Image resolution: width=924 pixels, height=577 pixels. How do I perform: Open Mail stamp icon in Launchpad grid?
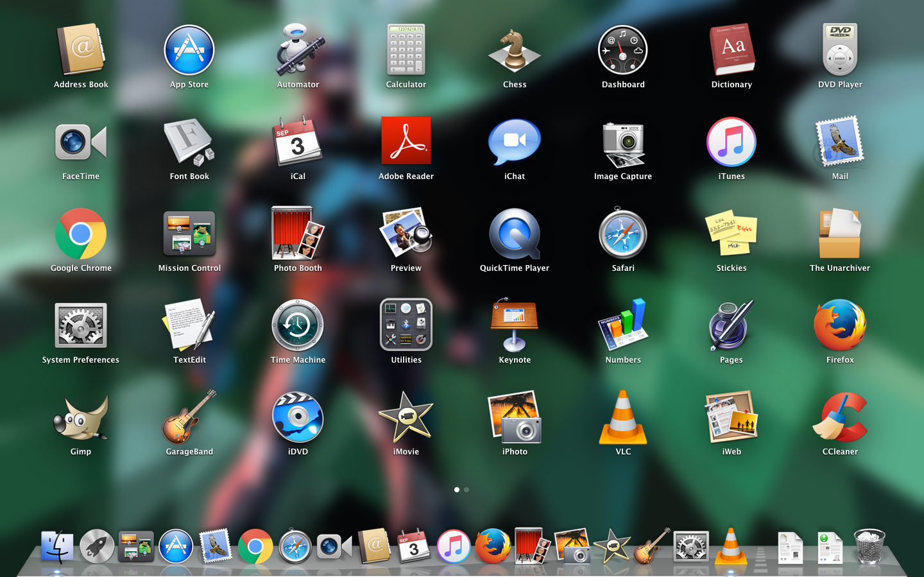pos(840,141)
